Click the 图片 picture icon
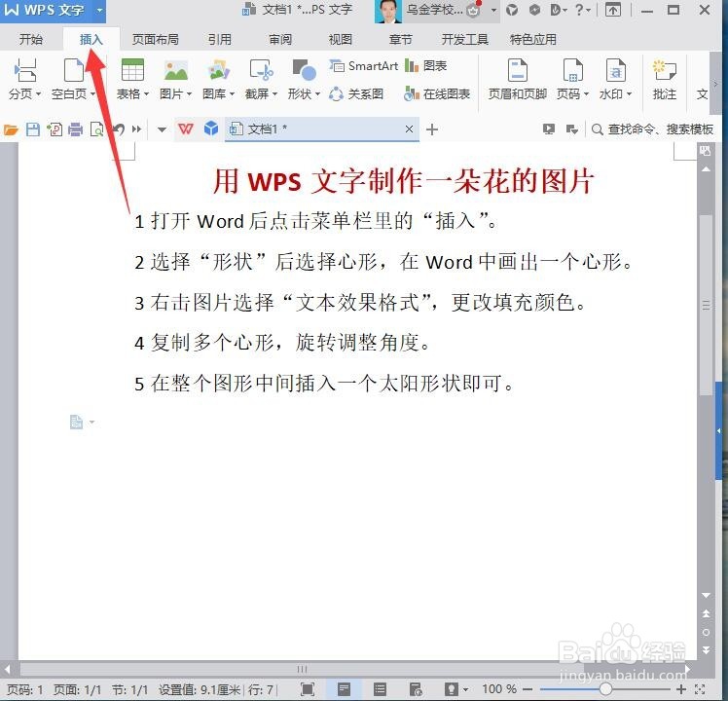Image resolution: width=728 pixels, height=701 pixels. click(x=176, y=70)
